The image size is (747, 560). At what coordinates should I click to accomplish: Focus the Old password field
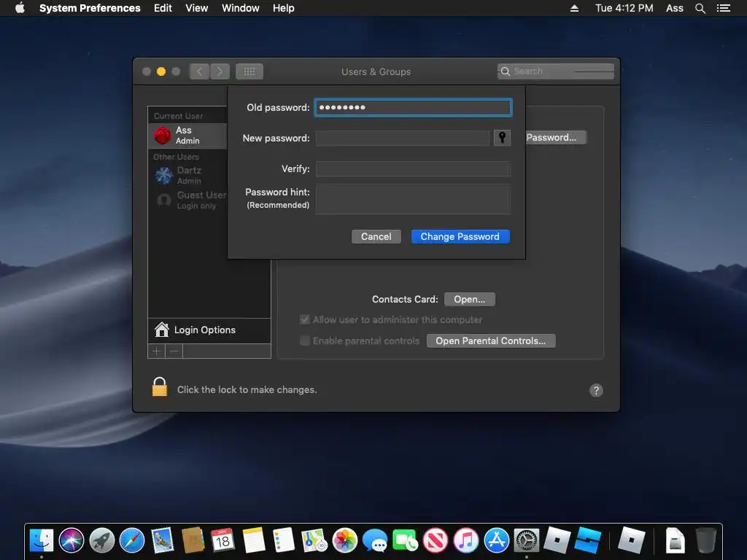pos(413,108)
